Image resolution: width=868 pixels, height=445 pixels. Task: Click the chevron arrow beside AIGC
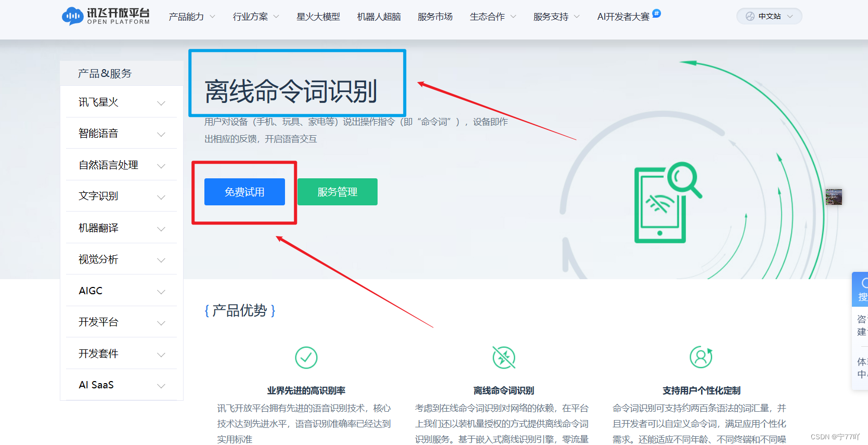click(x=161, y=292)
